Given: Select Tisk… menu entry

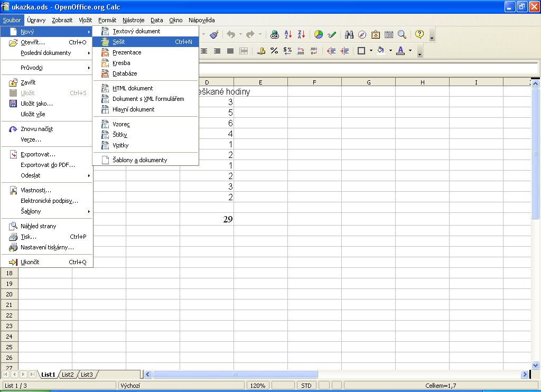Looking at the screenshot, I should tap(46, 237).
